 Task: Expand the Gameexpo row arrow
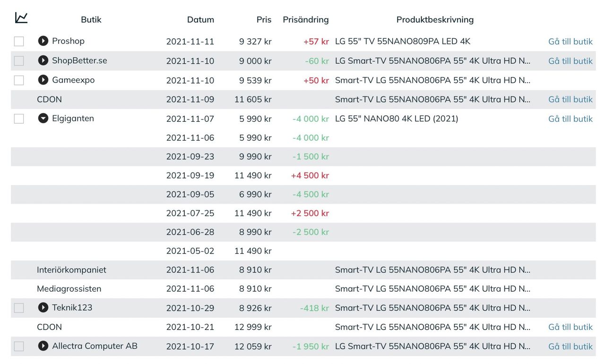[43, 80]
